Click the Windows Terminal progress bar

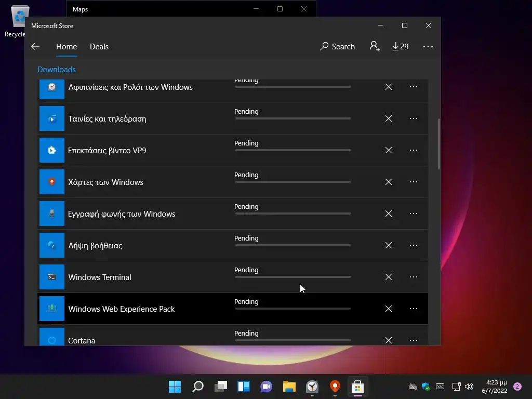(293, 277)
